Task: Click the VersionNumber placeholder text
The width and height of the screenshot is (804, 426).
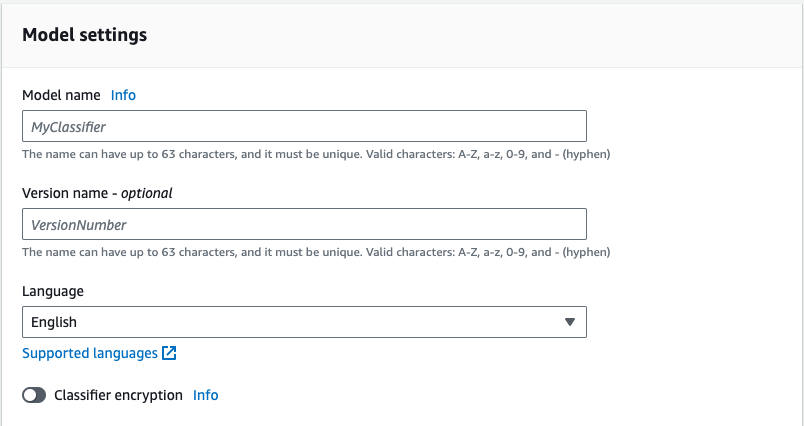Action: 79,225
